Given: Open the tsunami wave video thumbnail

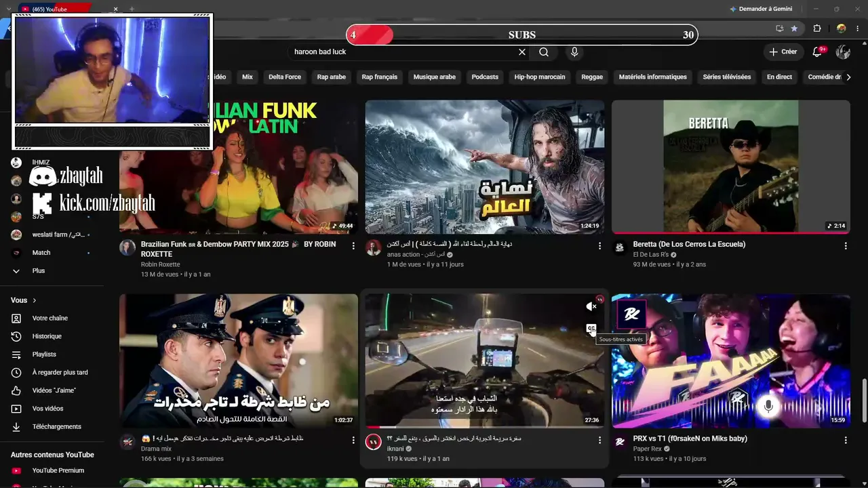Looking at the screenshot, I should 484,167.
